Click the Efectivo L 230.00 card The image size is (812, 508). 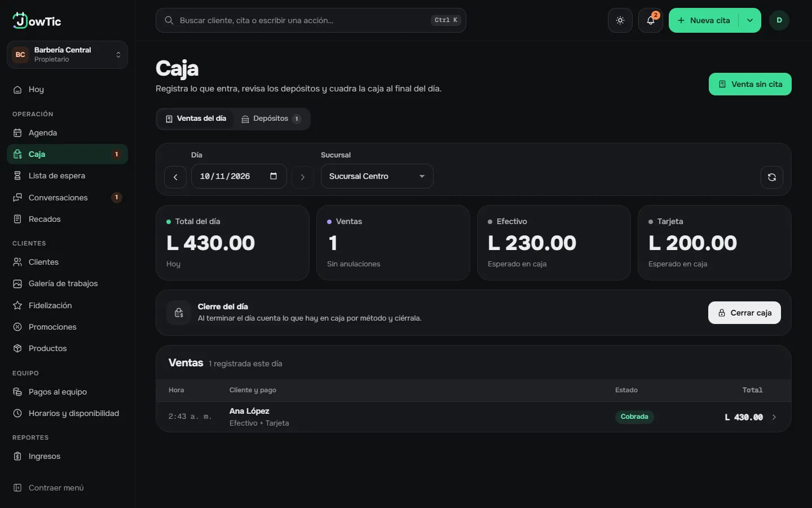[554, 243]
